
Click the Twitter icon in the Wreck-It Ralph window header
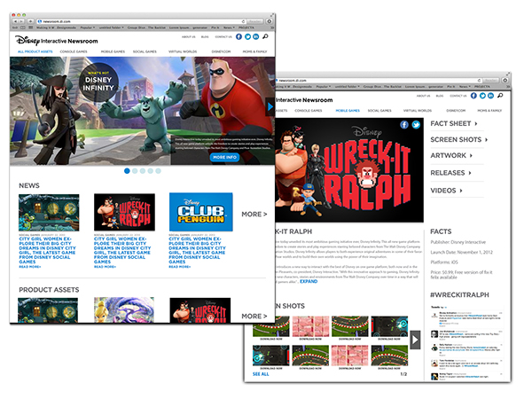coord(482,96)
